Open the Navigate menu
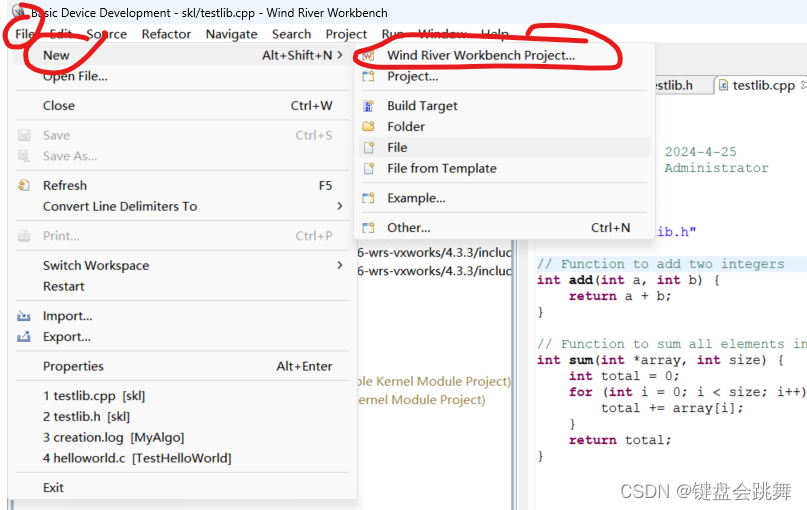This screenshot has height=510, width=807. tap(232, 34)
